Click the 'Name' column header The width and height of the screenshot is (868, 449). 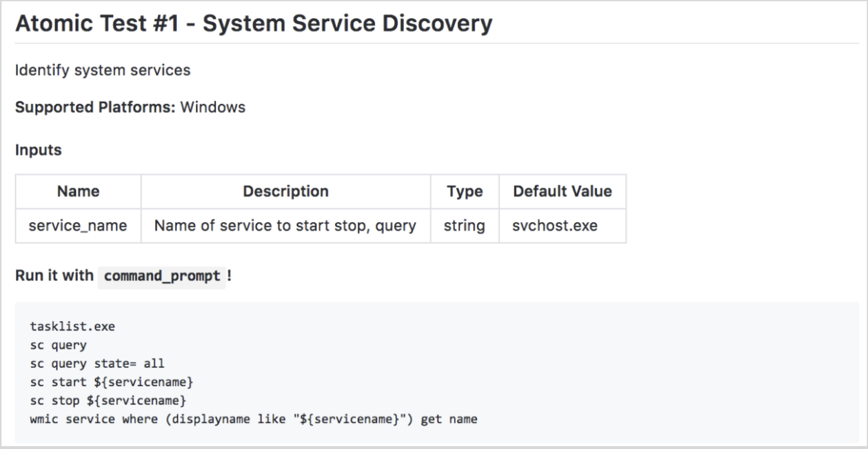[78, 192]
